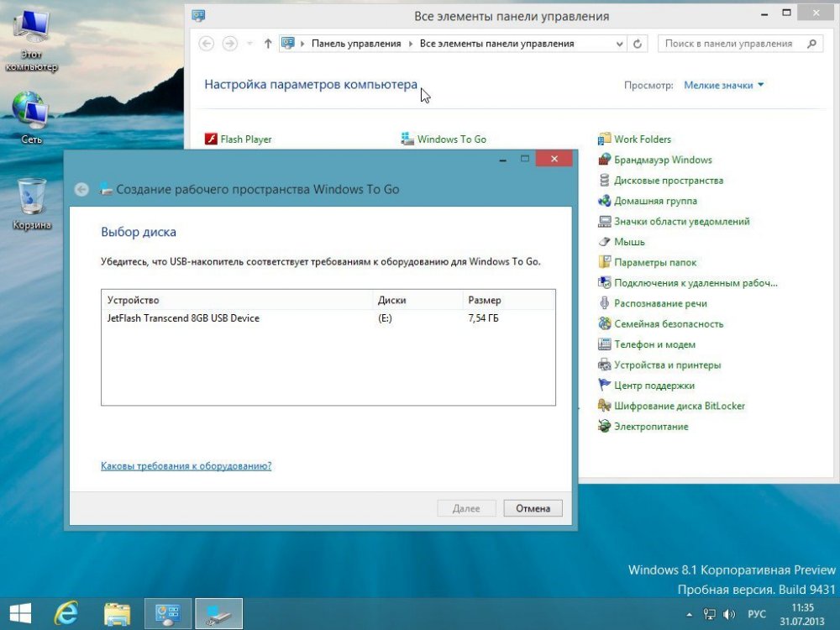This screenshot has height=630, width=840.
Task: Close the Windows To Go wizard window
Action: (x=554, y=159)
